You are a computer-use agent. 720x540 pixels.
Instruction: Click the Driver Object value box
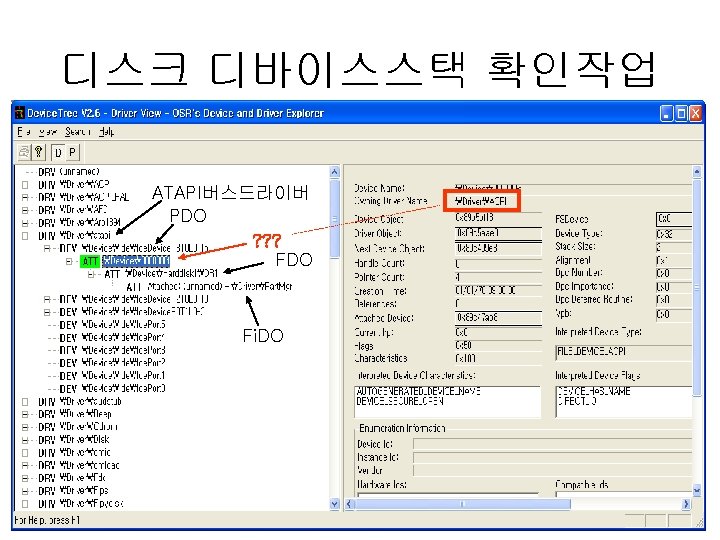498,233
